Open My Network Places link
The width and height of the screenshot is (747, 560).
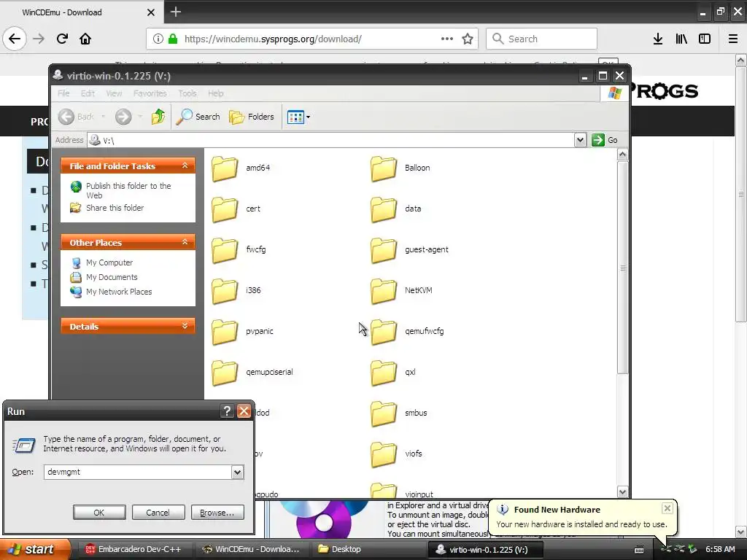point(119,292)
